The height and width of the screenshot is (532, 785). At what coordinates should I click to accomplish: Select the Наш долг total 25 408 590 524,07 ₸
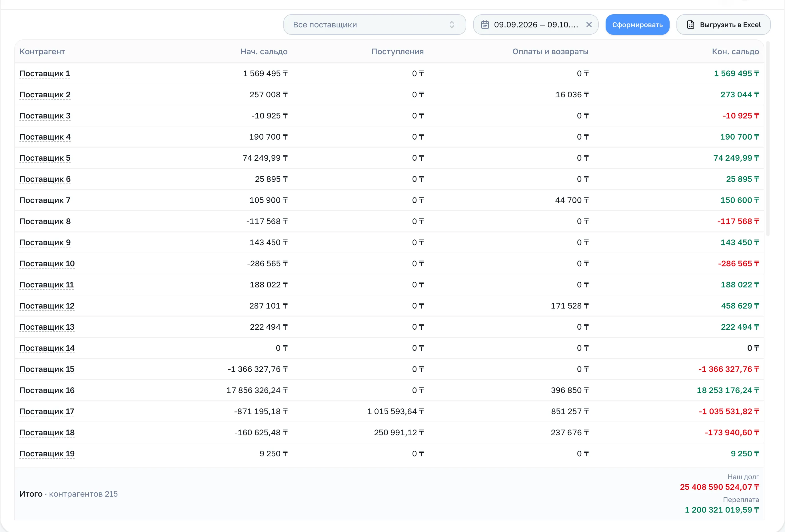pos(720,487)
